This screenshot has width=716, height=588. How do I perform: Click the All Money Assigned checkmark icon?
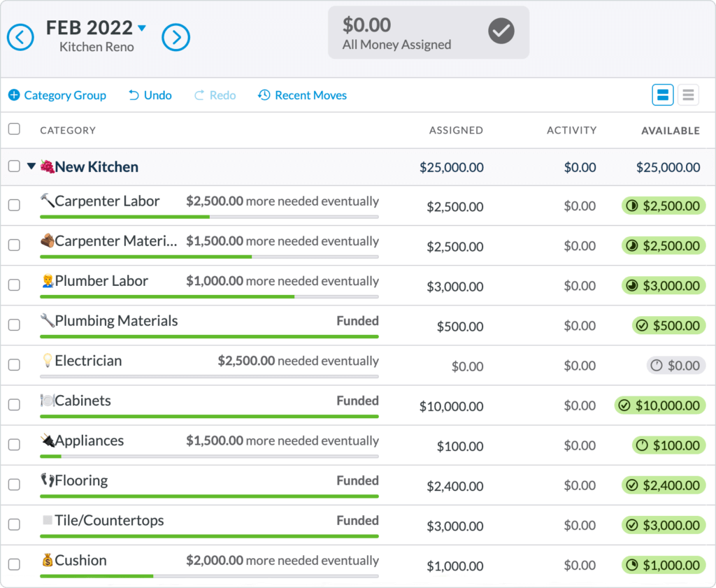501,31
